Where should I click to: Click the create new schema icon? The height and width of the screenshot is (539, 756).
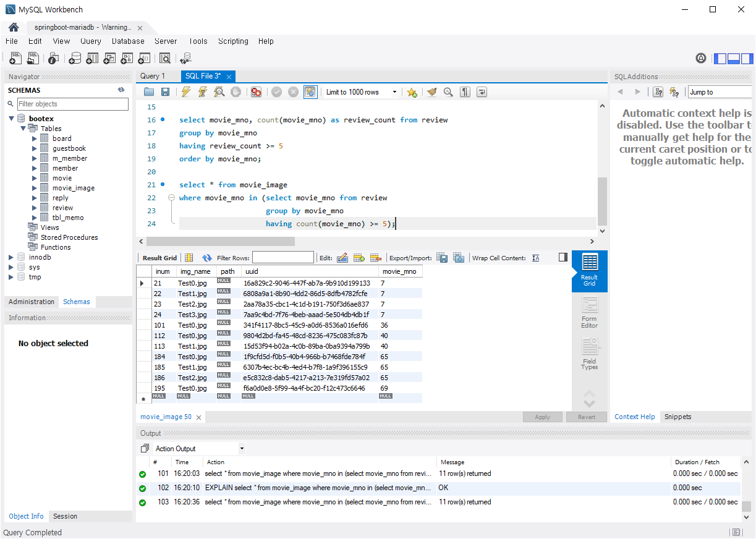[75, 58]
